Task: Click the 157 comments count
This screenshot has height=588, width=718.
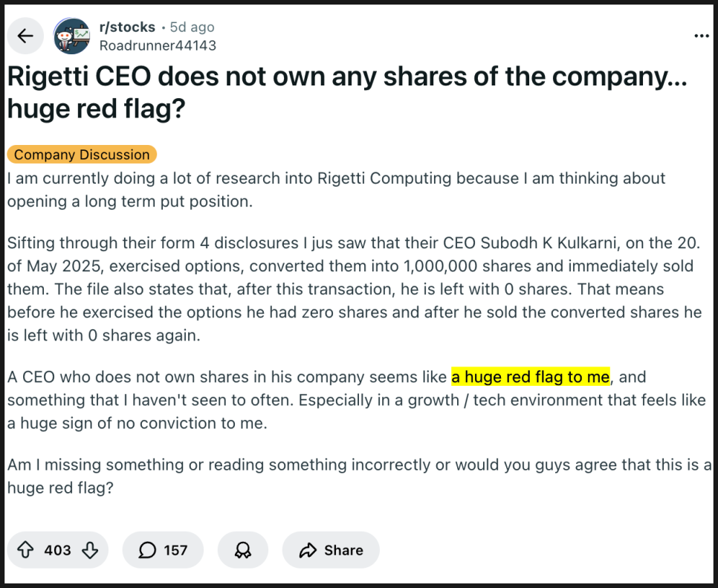Action: pyautogui.click(x=175, y=551)
